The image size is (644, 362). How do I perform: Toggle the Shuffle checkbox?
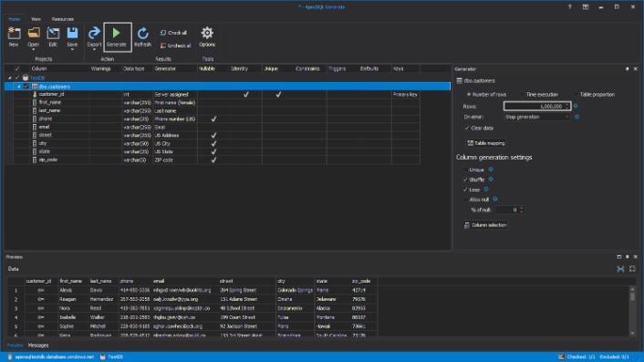465,180
